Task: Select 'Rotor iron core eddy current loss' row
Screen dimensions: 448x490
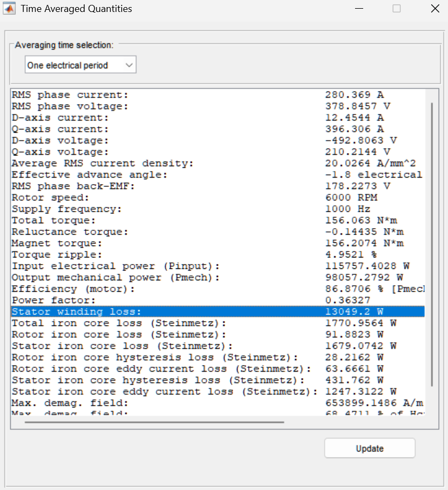Action: pos(217,368)
